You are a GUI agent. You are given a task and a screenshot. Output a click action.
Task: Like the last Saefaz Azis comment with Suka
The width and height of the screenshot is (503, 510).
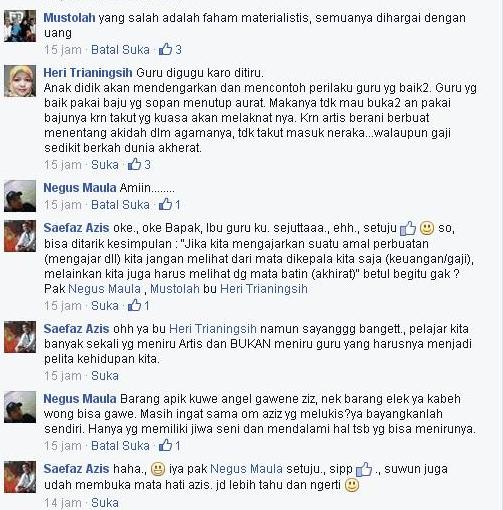(x=105, y=503)
